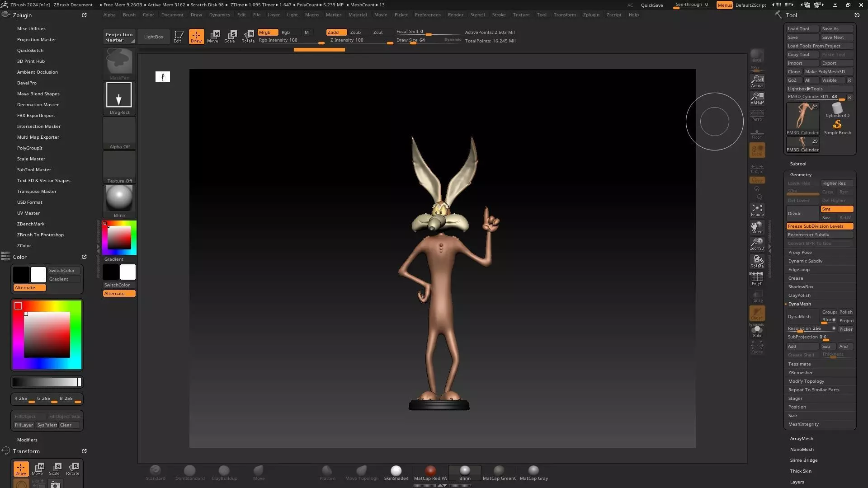Select the Cylinder3D tool thumbnail
Screen dimensions: 868x488
click(837, 110)
